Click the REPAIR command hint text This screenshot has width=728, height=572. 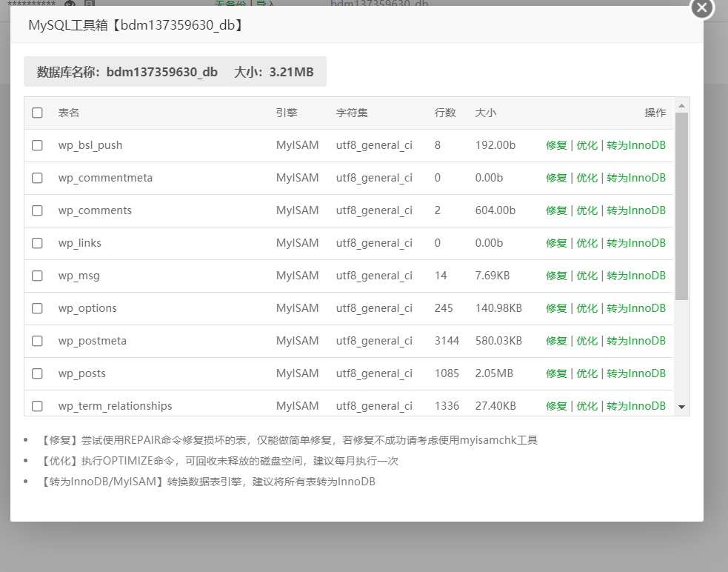coord(289,440)
